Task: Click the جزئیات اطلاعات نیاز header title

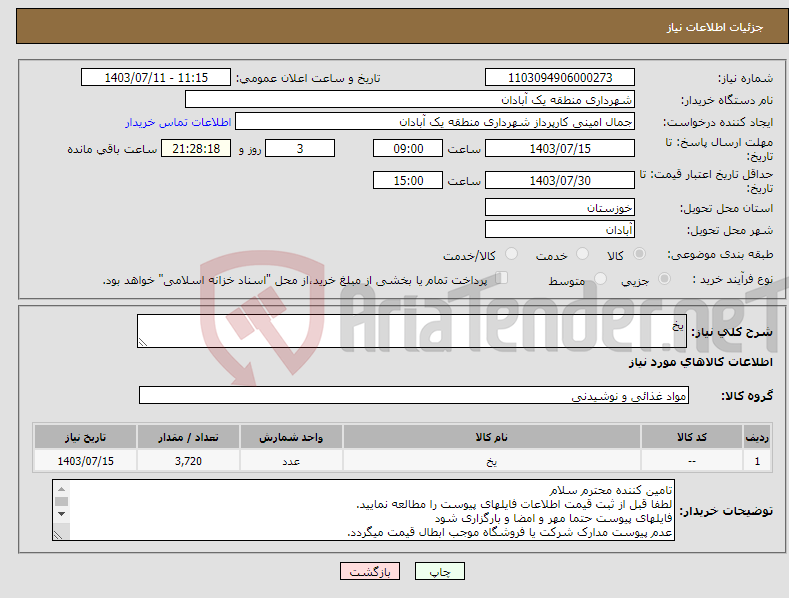Action: (715, 27)
